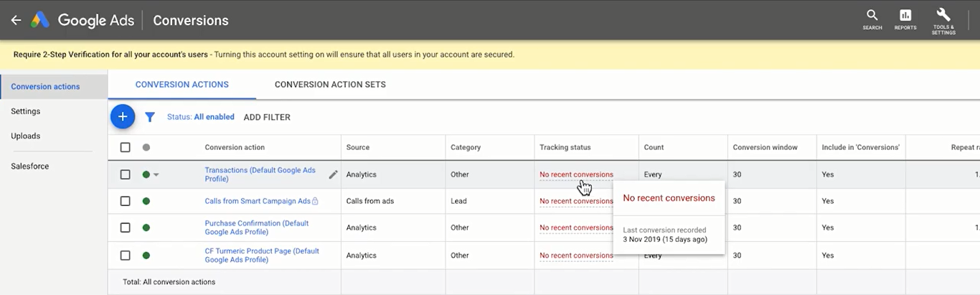The height and width of the screenshot is (295, 980).
Task: Sort by Category column header
Action: click(x=466, y=147)
